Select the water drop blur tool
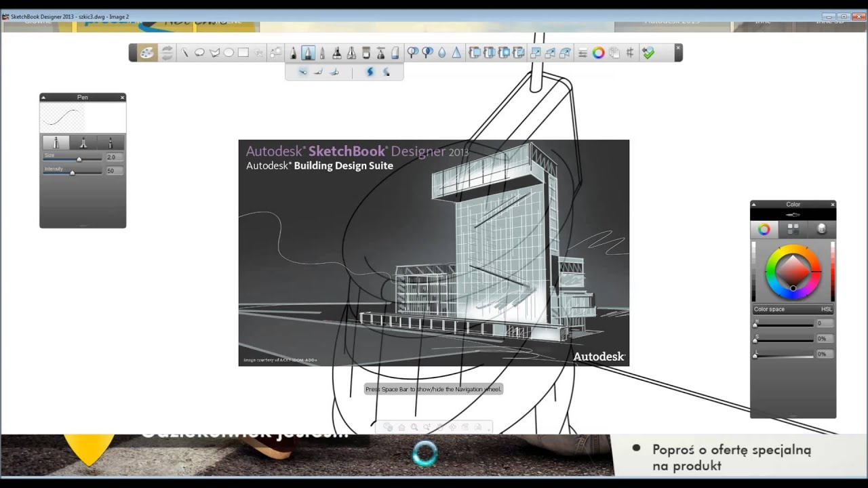This screenshot has height=488, width=868. (441, 53)
